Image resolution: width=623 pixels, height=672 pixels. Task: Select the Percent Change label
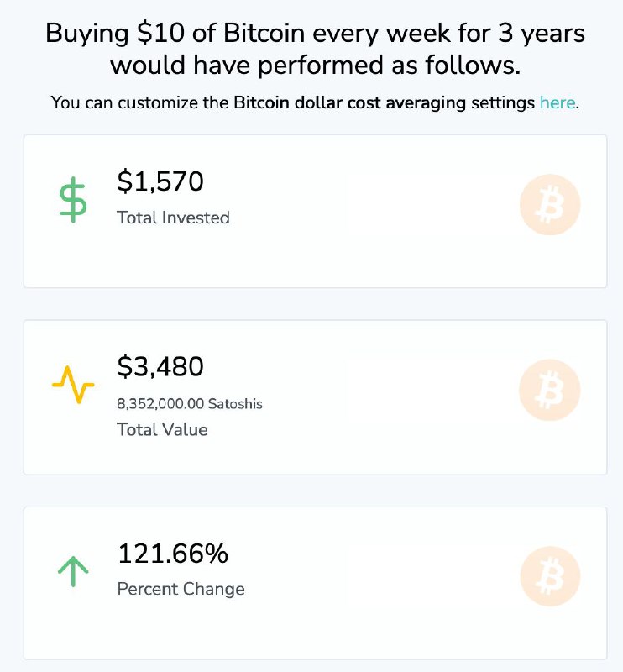tap(181, 590)
